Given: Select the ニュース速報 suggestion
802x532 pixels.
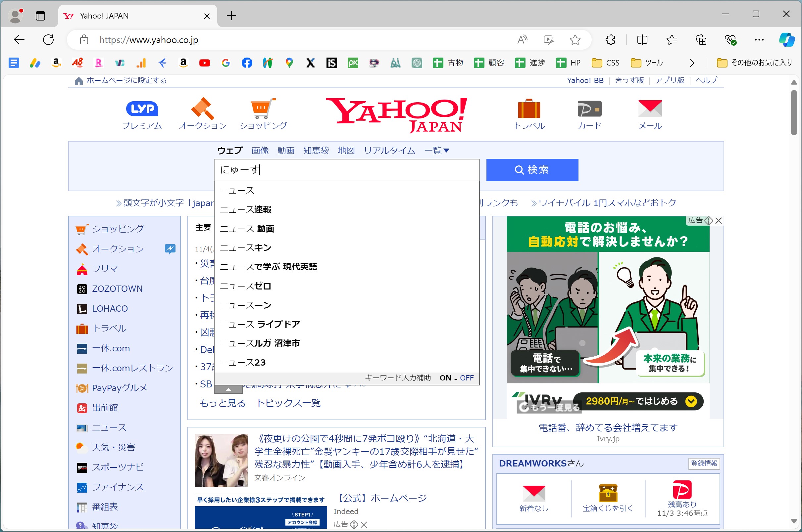Looking at the screenshot, I should point(245,209).
